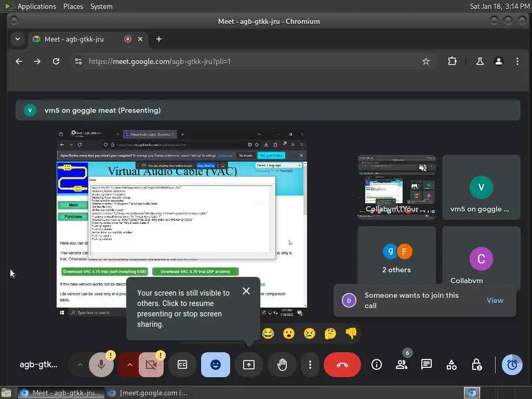Bookmark this page with star icon
The image size is (532, 399).
coord(426,61)
